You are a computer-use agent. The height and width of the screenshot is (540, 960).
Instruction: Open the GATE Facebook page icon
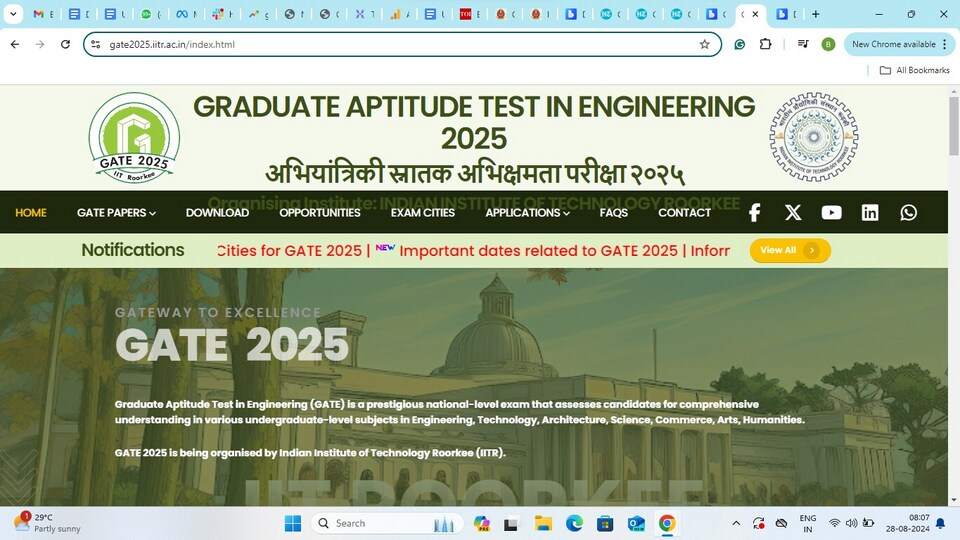tap(754, 212)
